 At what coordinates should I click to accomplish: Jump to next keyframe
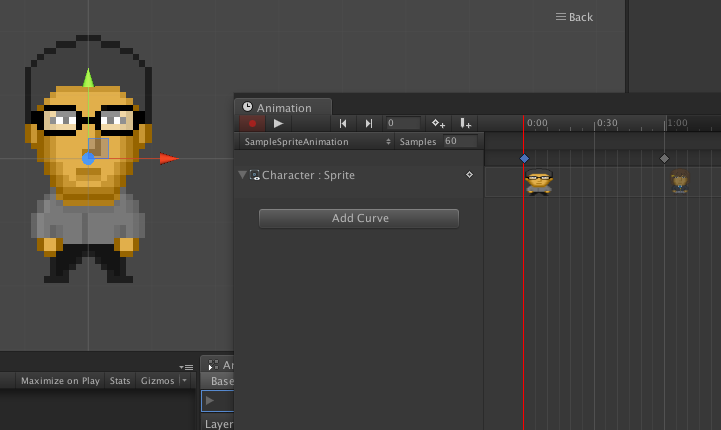tap(369, 123)
